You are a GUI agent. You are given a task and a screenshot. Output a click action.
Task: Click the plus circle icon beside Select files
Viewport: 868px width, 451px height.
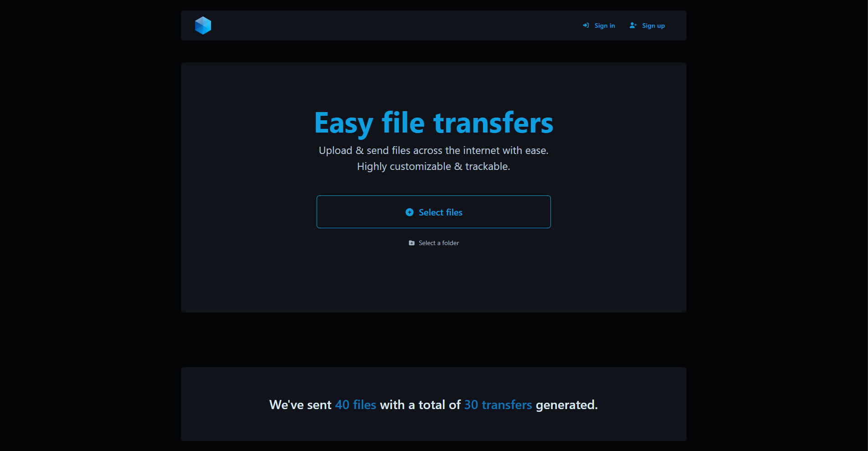[x=410, y=212]
